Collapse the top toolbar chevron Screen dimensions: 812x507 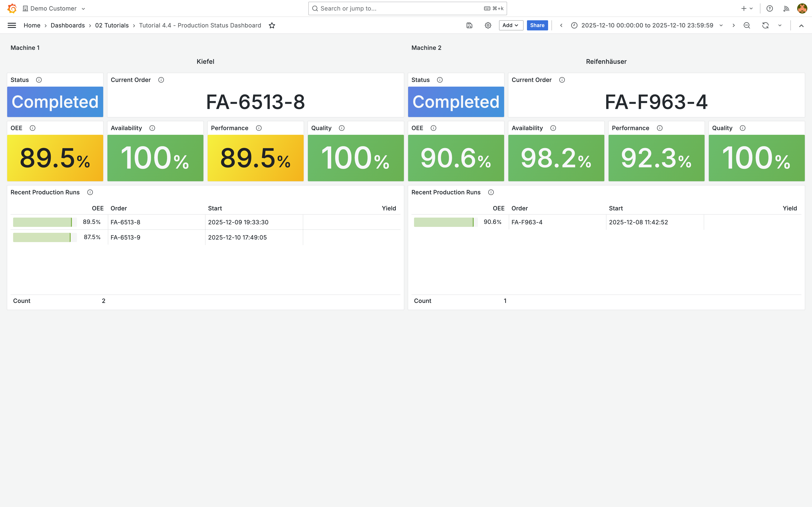point(801,26)
